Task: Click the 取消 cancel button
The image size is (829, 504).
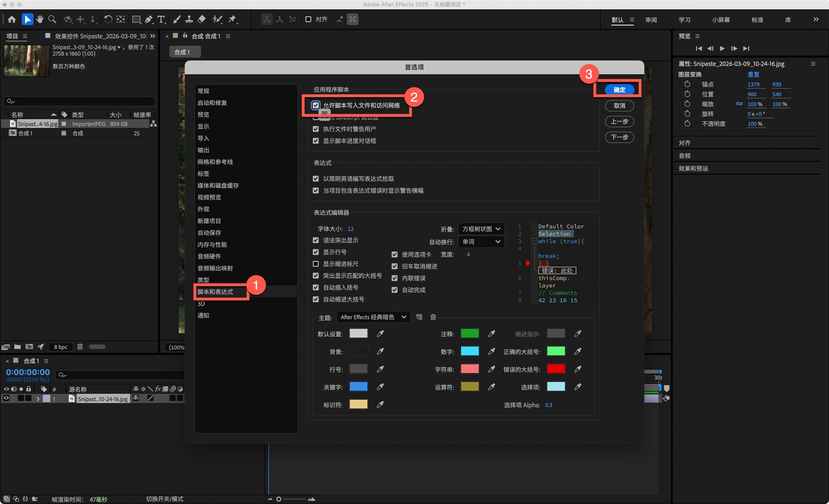Action: (x=619, y=106)
